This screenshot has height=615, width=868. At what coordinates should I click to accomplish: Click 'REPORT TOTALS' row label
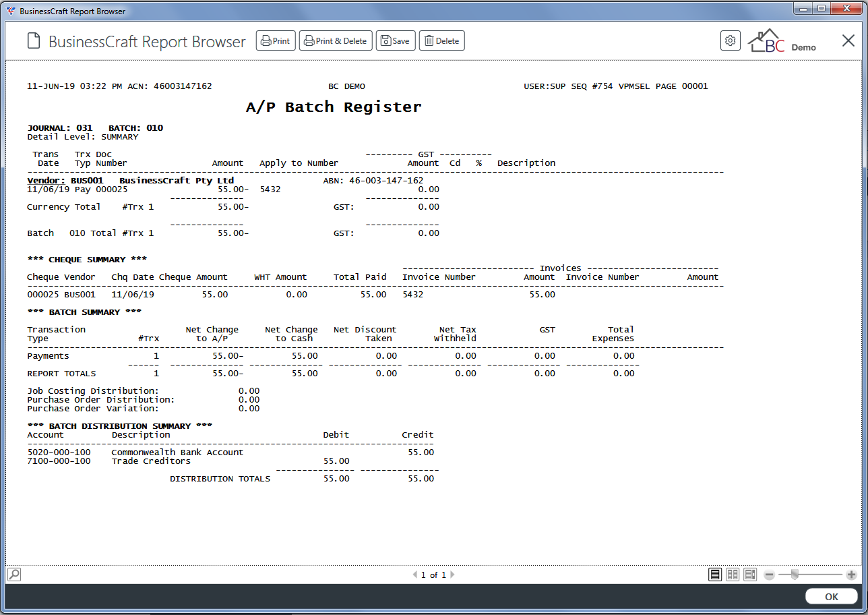click(x=61, y=374)
